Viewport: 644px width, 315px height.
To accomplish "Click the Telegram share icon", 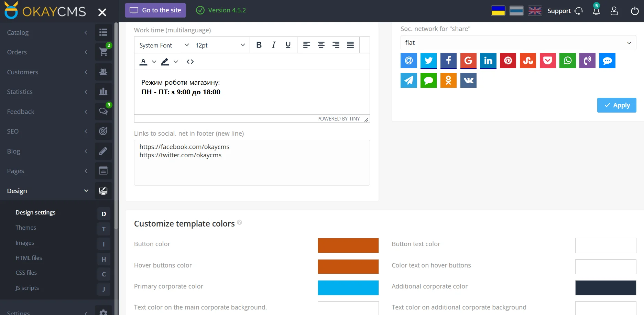I will tap(408, 81).
